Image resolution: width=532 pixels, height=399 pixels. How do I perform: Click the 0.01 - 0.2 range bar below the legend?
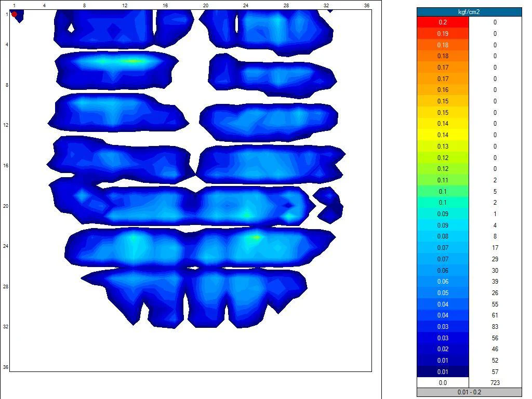tap(469, 392)
